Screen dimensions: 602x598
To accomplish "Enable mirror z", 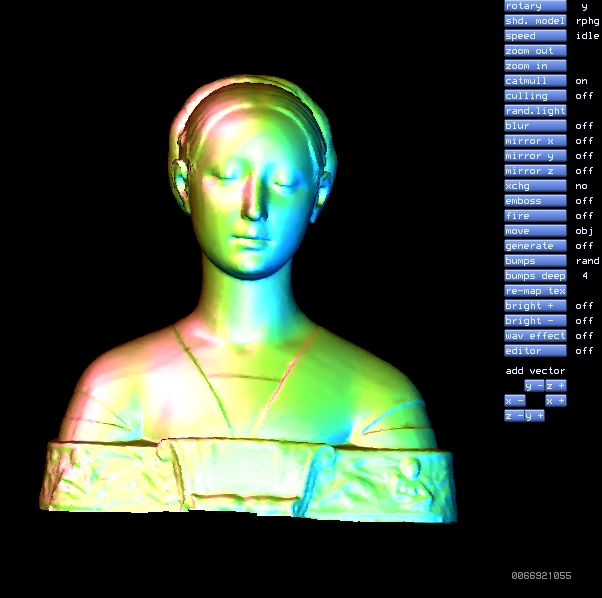I will pyautogui.click(x=535, y=171).
